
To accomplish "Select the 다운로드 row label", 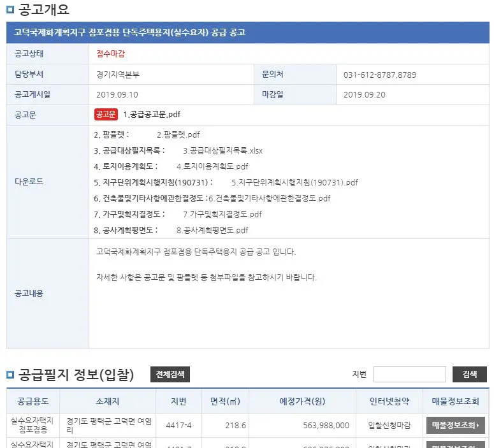I will (29, 182).
